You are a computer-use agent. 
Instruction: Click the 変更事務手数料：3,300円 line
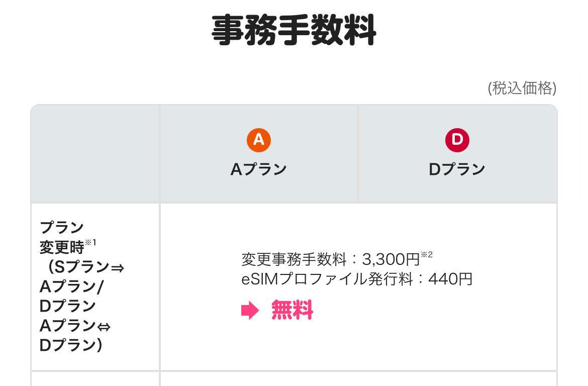330,259
